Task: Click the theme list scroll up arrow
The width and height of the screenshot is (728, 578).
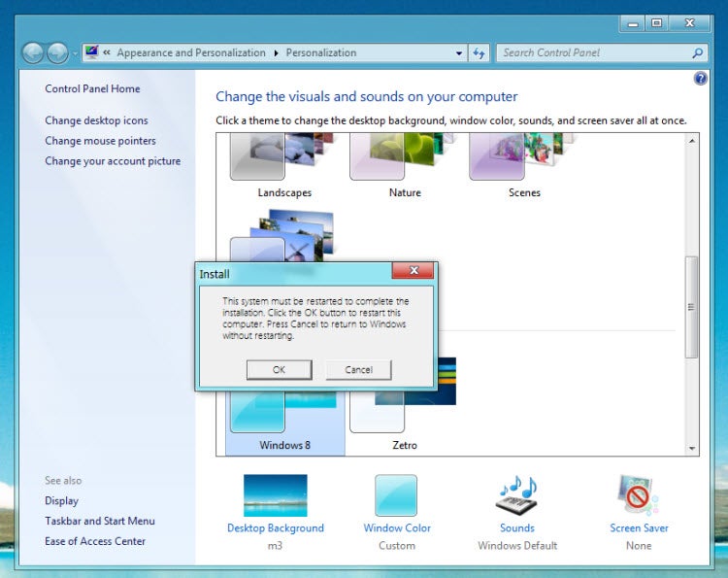Action: pos(692,140)
